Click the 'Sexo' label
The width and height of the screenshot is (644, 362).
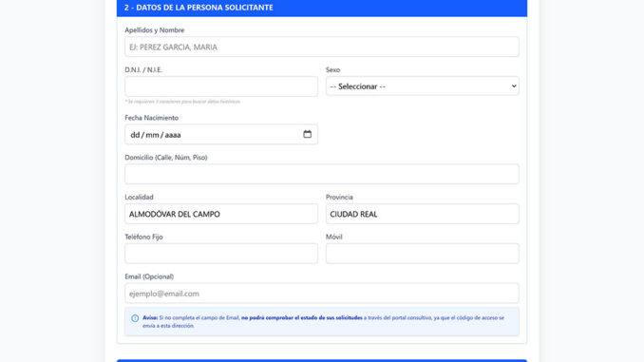tap(332, 70)
